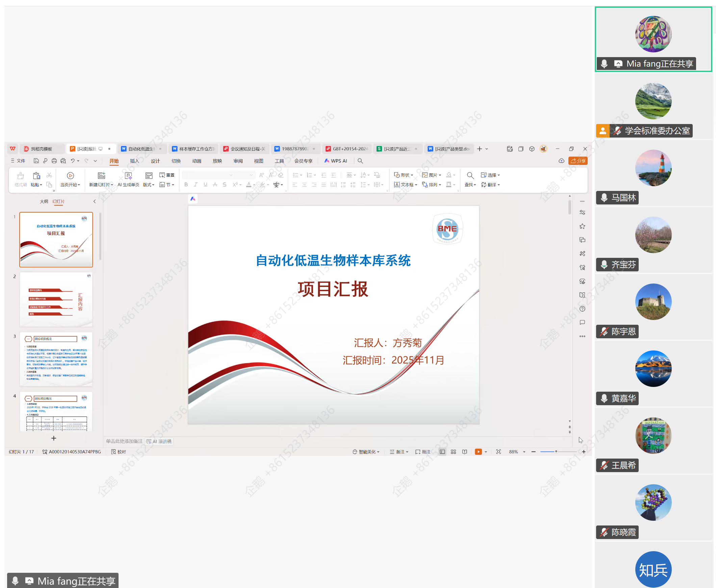Click the AI 演讲稿 button
The image size is (716, 588).
point(159,441)
